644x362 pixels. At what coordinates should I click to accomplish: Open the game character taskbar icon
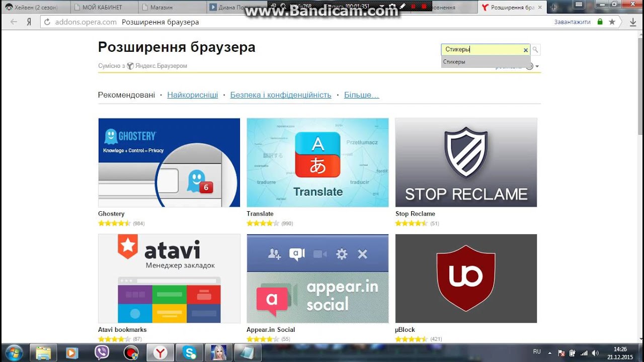click(219, 352)
